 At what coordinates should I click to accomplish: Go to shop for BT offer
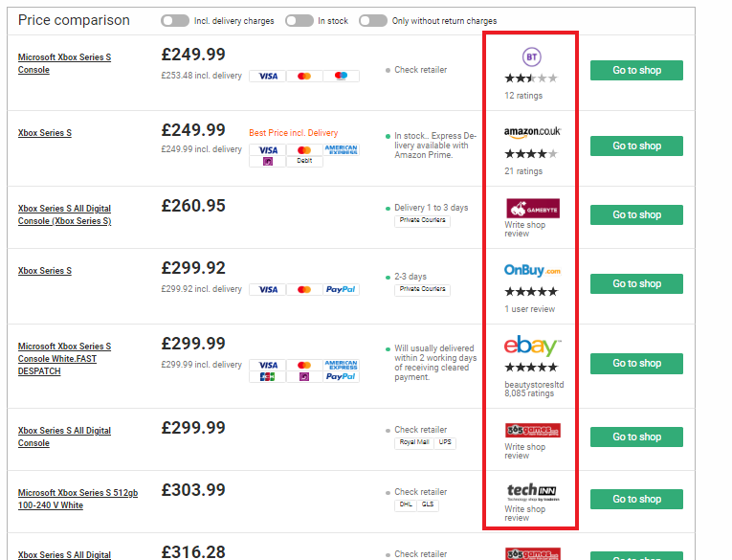coord(636,70)
